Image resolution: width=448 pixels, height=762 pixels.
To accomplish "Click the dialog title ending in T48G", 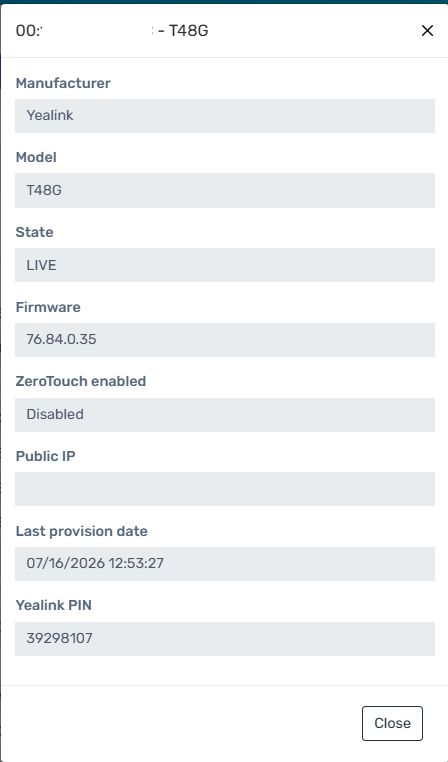I will pyautogui.click(x=112, y=31).
